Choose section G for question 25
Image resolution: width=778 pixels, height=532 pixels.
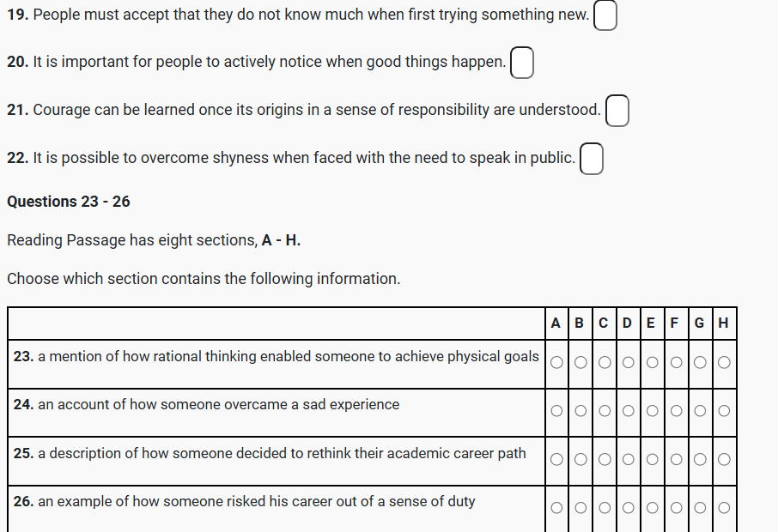click(700, 459)
